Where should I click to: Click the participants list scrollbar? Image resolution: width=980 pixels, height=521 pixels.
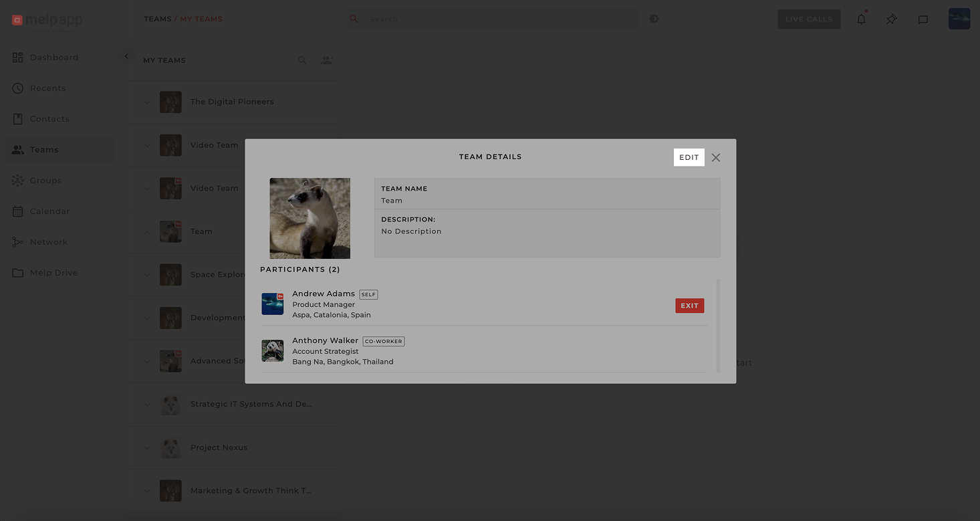point(719,325)
